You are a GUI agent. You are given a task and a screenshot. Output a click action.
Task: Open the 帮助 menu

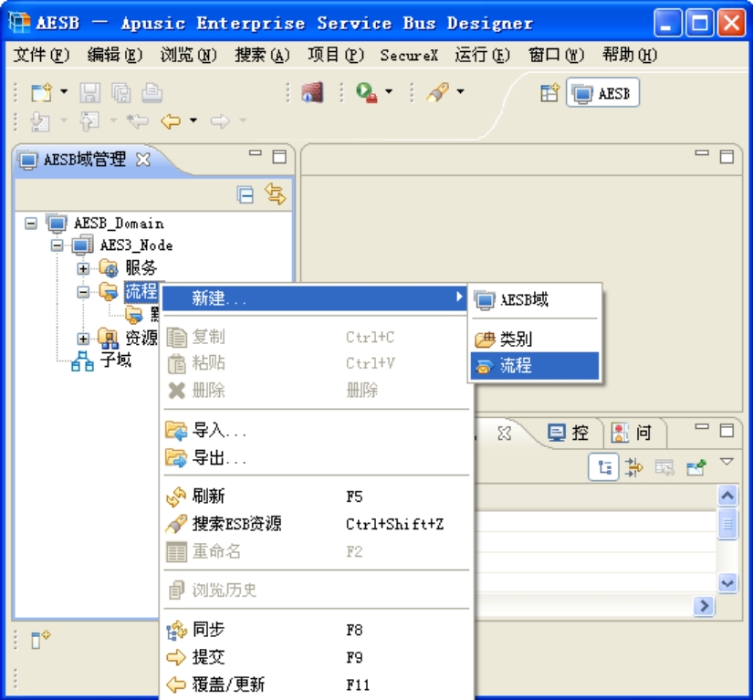click(x=630, y=55)
